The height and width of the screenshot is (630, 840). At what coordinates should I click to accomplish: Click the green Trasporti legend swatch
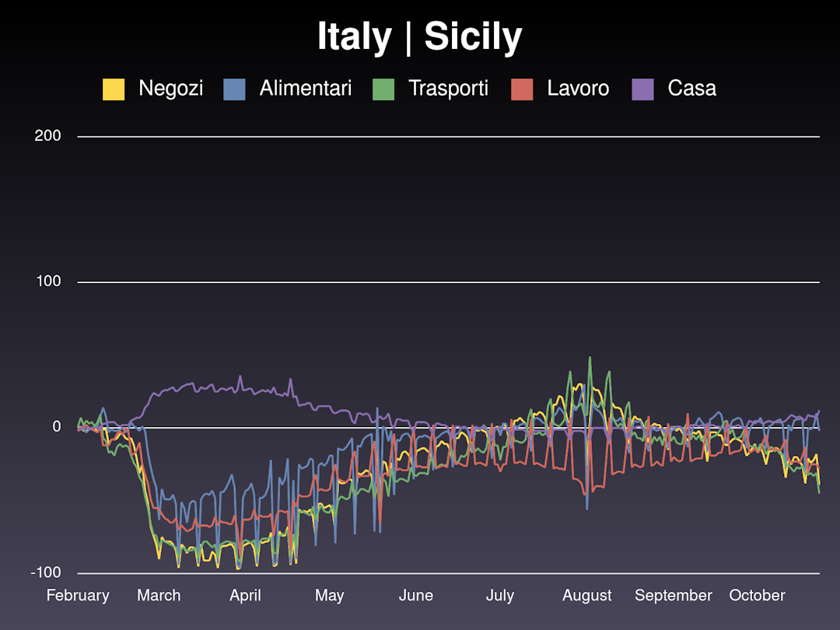[x=383, y=89]
